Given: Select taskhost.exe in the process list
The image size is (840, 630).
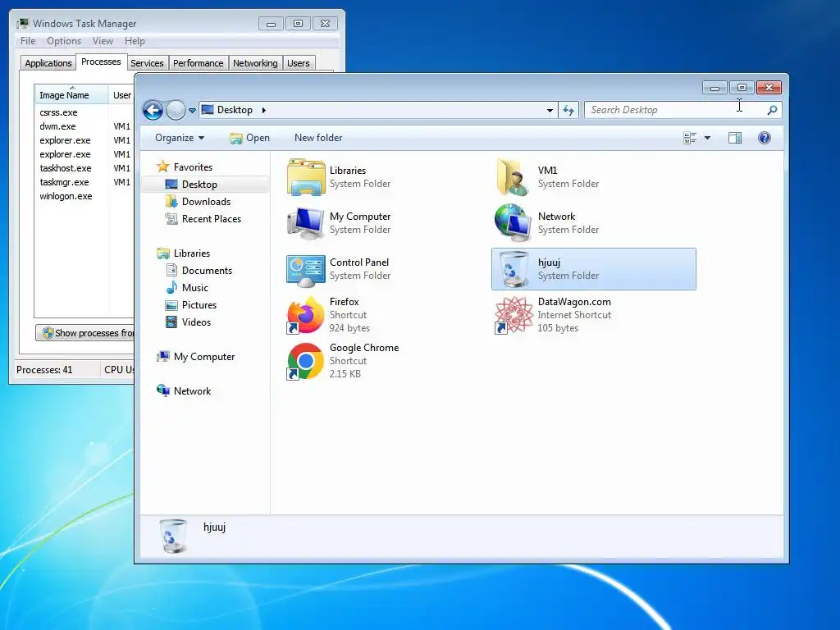Looking at the screenshot, I should [66, 168].
